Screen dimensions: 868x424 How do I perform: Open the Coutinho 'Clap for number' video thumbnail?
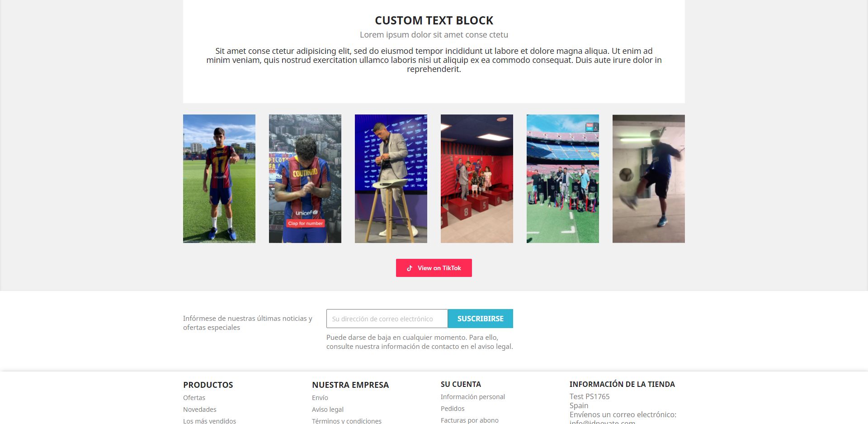tap(305, 179)
